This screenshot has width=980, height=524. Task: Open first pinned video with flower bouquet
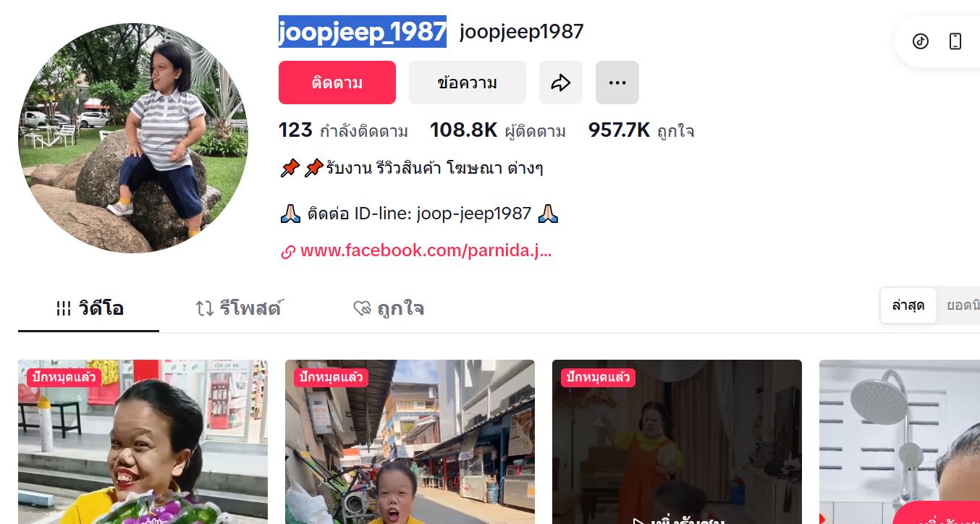click(x=143, y=442)
